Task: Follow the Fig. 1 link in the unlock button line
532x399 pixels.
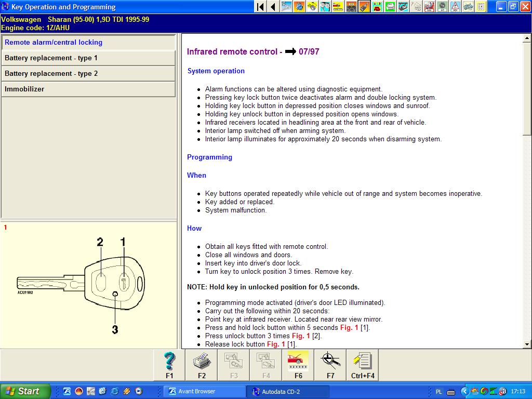Action: point(301,336)
